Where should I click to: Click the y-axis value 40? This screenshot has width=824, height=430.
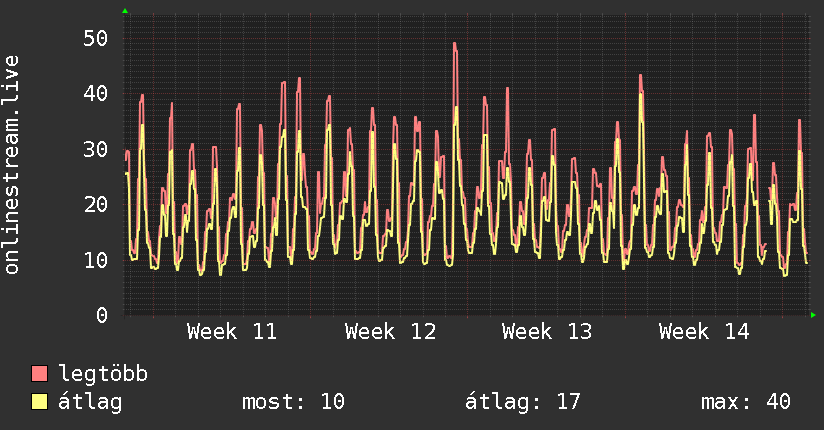(96, 94)
